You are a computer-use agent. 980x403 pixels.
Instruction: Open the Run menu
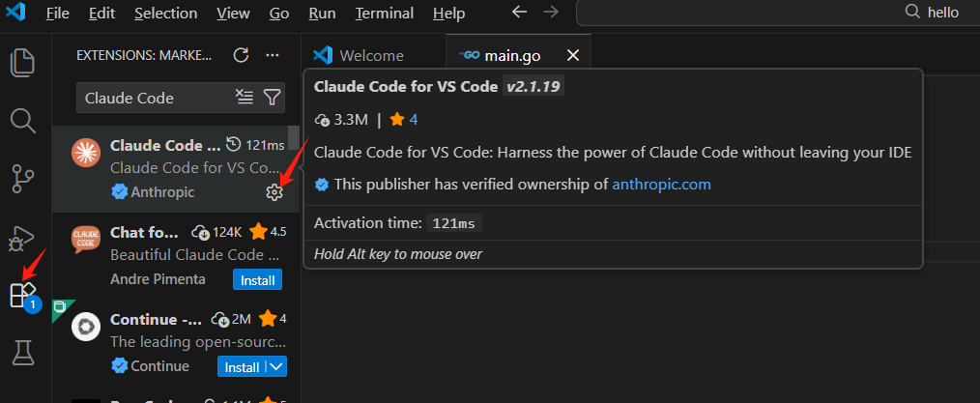tap(323, 14)
